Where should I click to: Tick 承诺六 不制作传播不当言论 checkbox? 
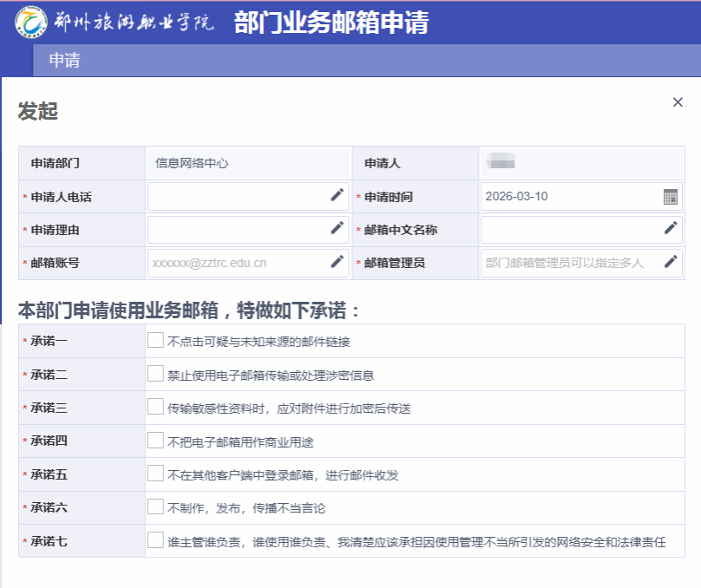[155, 506]
